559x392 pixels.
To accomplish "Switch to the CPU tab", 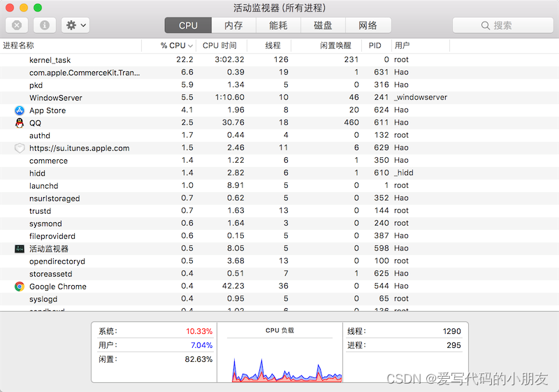I will click(x=188, y=25).
